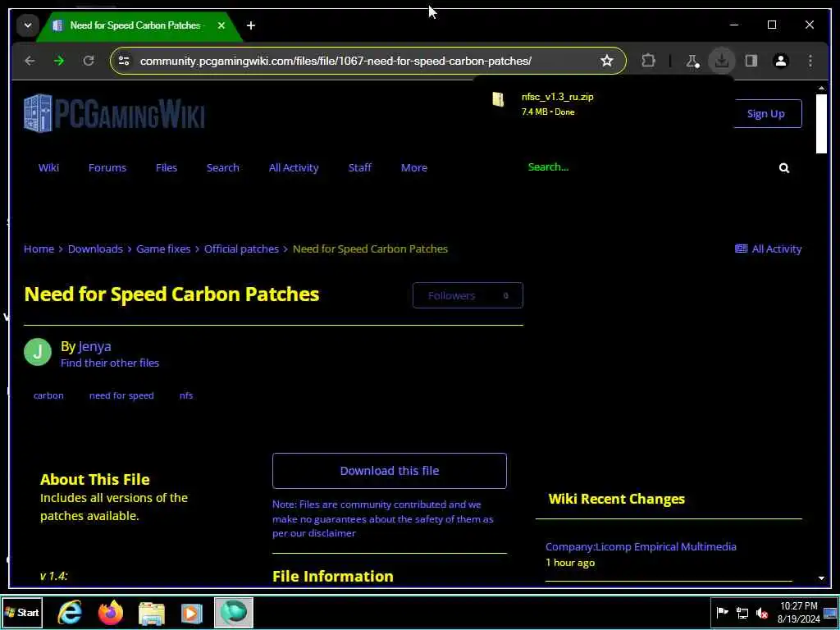Open the Wiki nav item

[48, 167]
